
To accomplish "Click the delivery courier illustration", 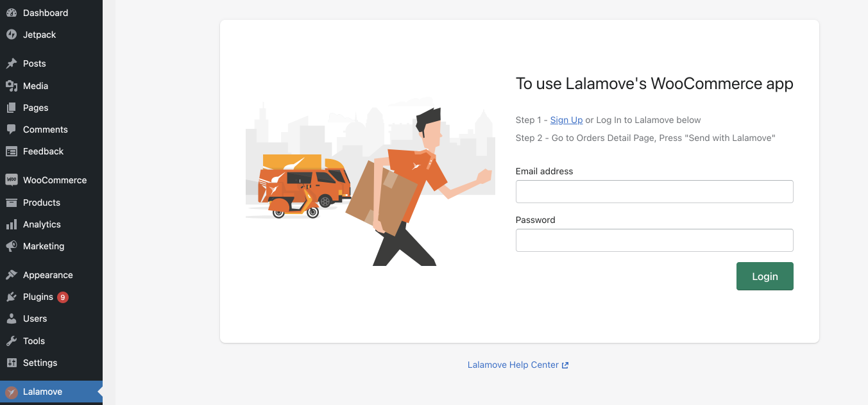I will point(370,183).
